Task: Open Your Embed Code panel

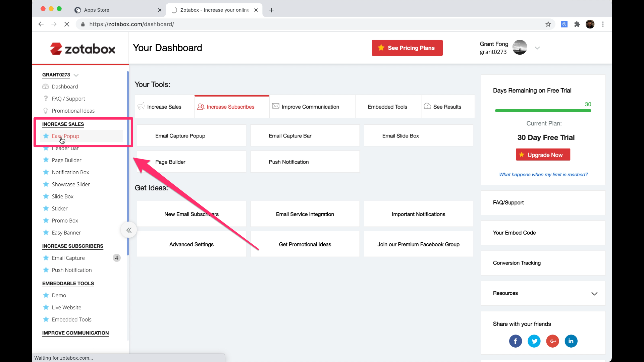Action: [543, 233]
